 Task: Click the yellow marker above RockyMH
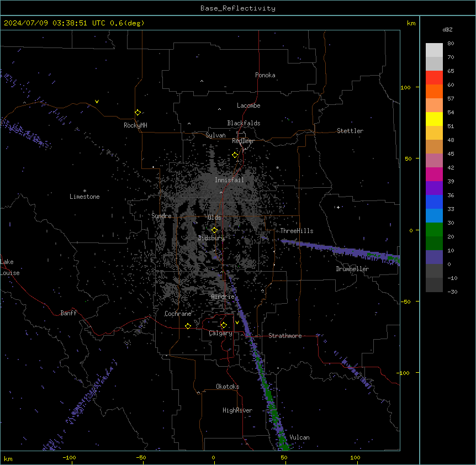coord(137,112)
